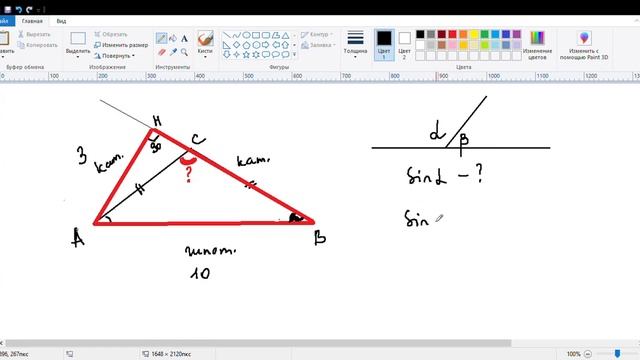Image resolution: width=640 pixels, height=360 pixels.
Task: Activate Color 2 (Цвет 2) selector
Action: pos(404,45)
